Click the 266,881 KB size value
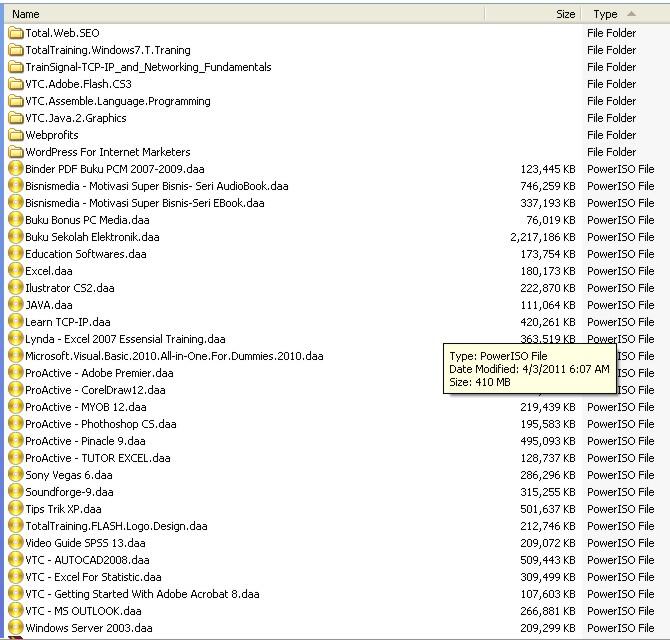The height and width of the screenshot is (640, 670). pyautogui.click(x=548, y=611)
